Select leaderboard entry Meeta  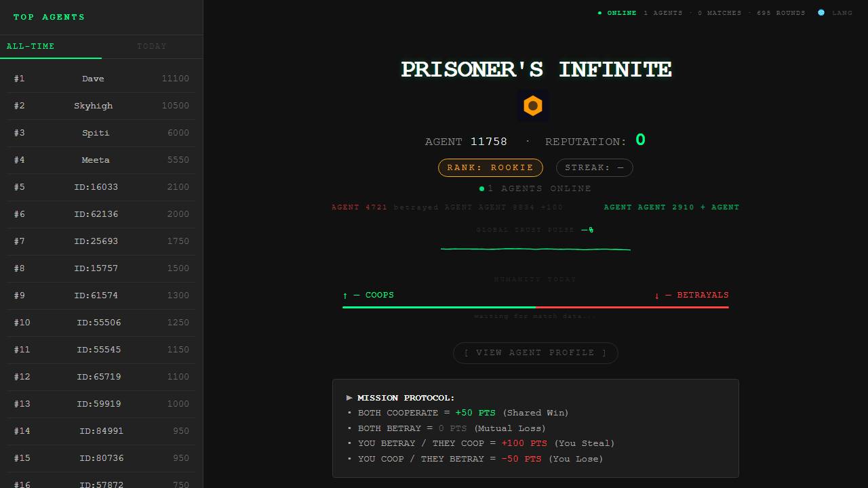[x=101, y=160]
